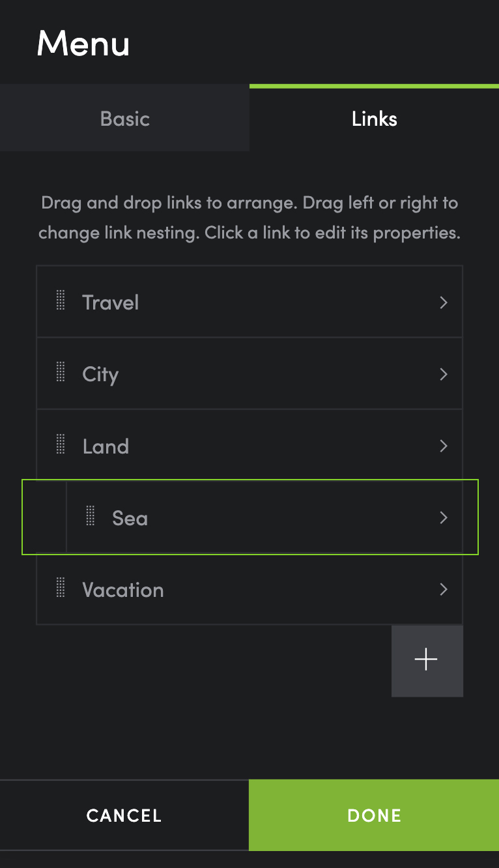Expand City link properties chevron

point(444,374)
